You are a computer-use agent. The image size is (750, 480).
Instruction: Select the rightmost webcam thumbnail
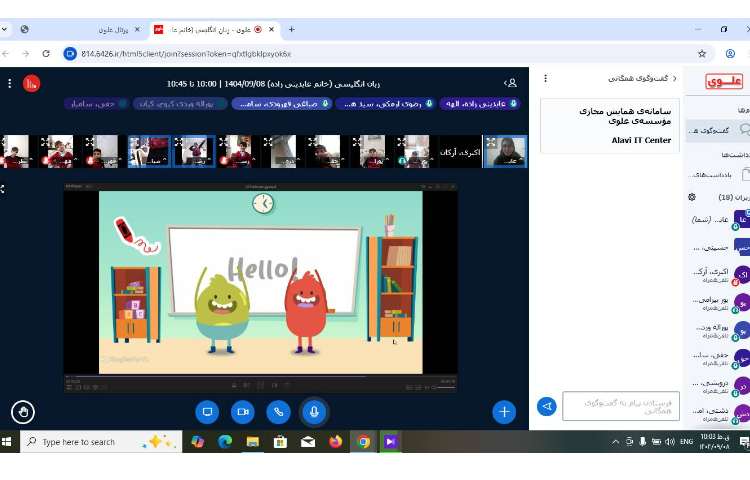pyautogui.click(x=505, y=151)
